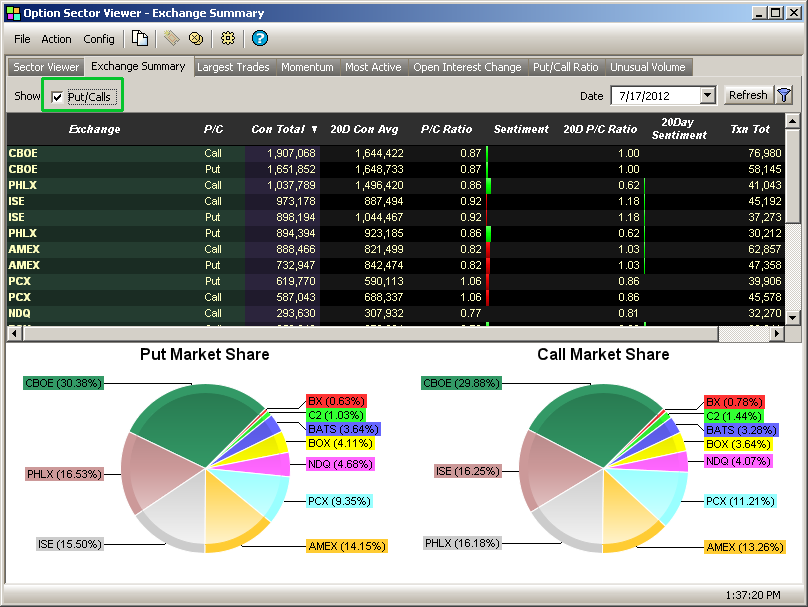This screenshot has width=808, height=607.
Task: Go to the Most Active tab
Action: click(373, 67)
